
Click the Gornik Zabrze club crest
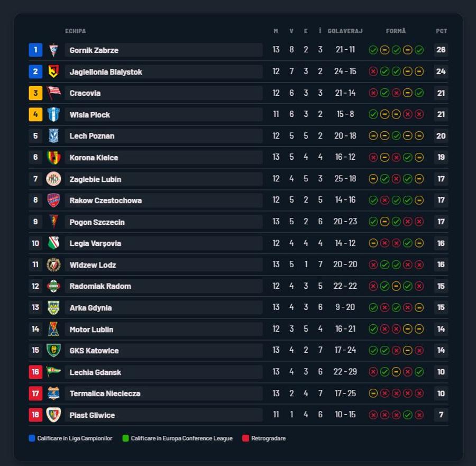54,50
